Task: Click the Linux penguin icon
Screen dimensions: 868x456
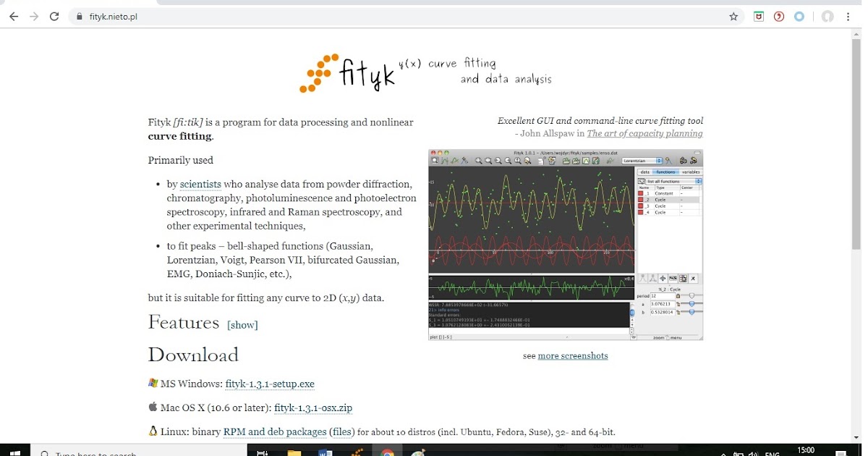Action: coord(153,431)
